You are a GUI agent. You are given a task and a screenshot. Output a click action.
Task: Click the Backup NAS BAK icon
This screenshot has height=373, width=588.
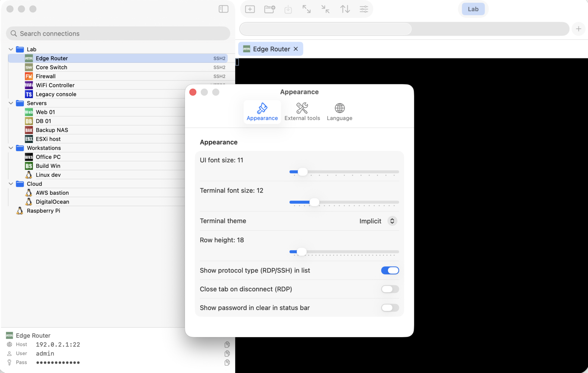tap(29, 130)
